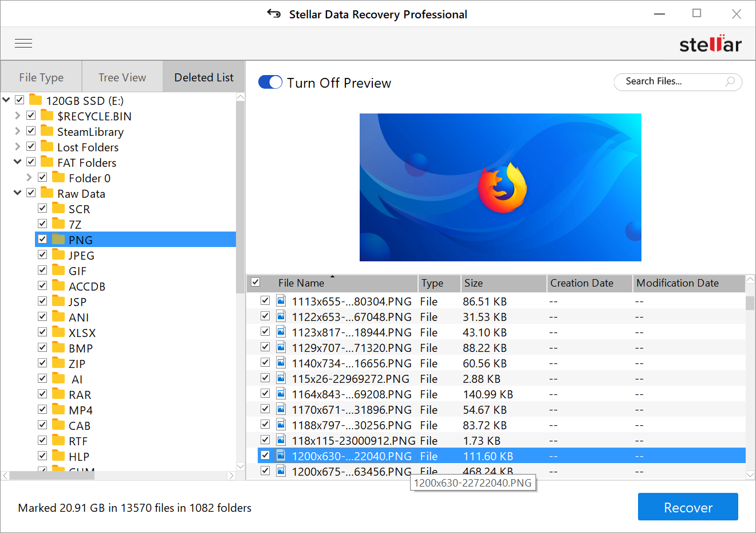Collapse the 120GB SSD (E:) tree node

coord(6,100)
